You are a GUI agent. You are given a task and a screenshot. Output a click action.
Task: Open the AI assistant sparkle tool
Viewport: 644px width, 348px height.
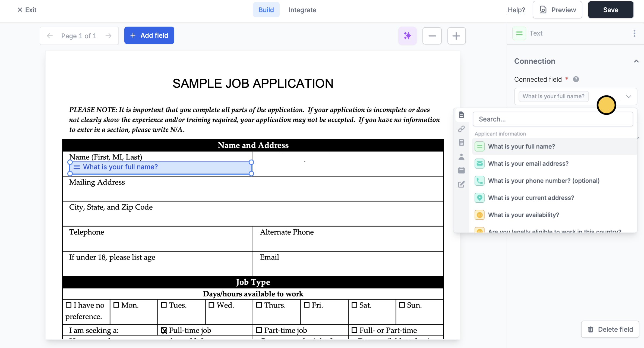(x=407, y=36)
